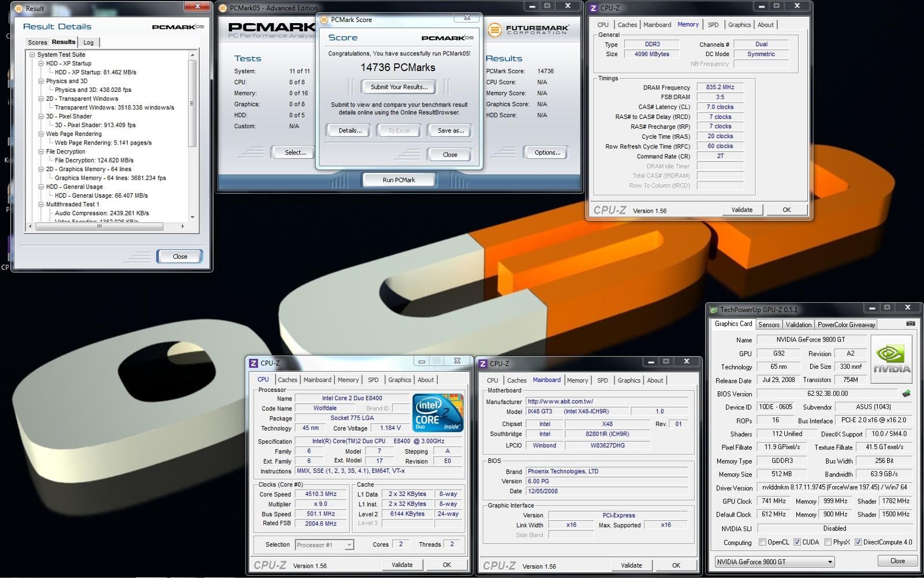Click Run PCMark button

(x=398, y=180)
